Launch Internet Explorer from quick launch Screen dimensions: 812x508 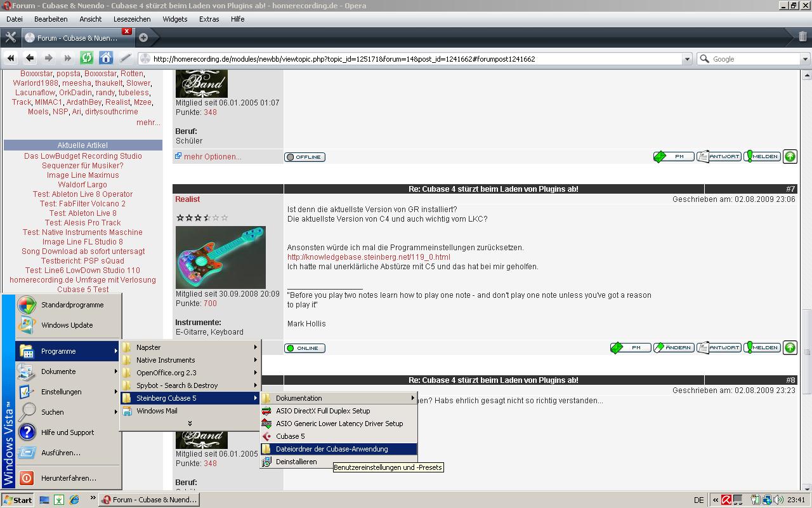[74, 500]
